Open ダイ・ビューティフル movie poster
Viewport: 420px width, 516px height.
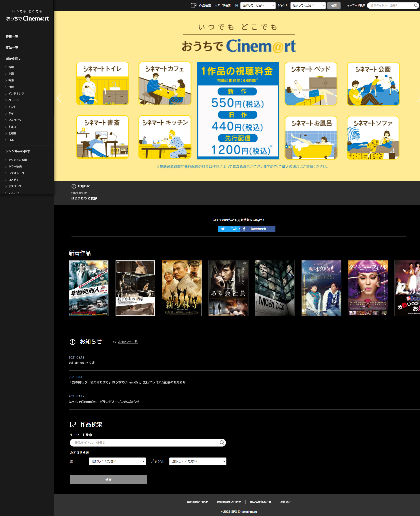pos(368,288)
